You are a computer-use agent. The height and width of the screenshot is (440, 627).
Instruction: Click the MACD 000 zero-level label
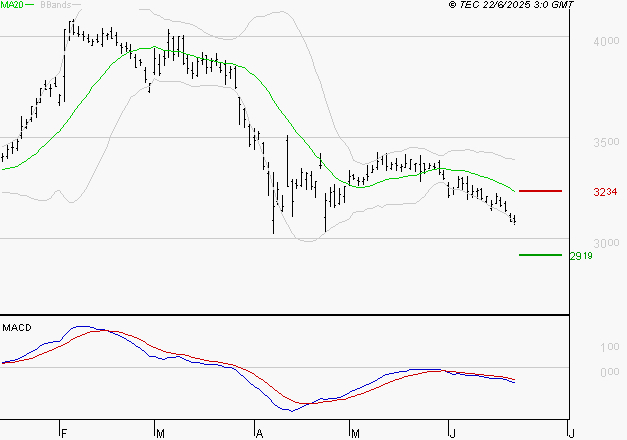point(607,372)
